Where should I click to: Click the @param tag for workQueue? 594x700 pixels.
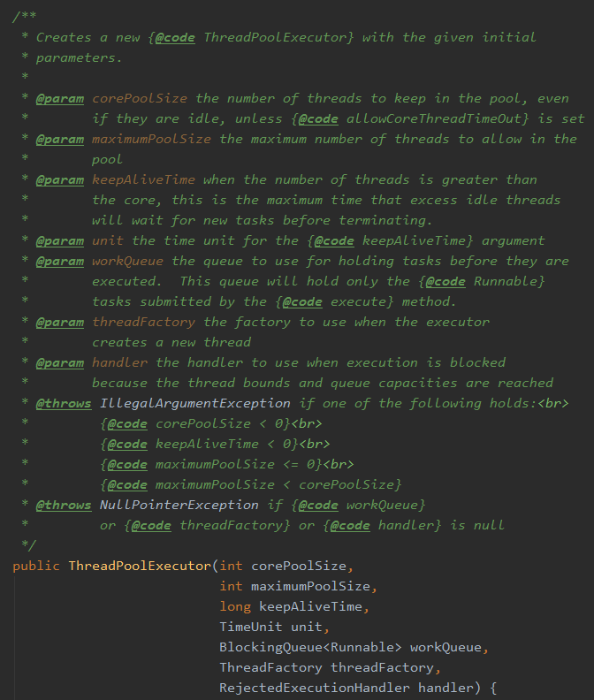(x=60, y=261)
